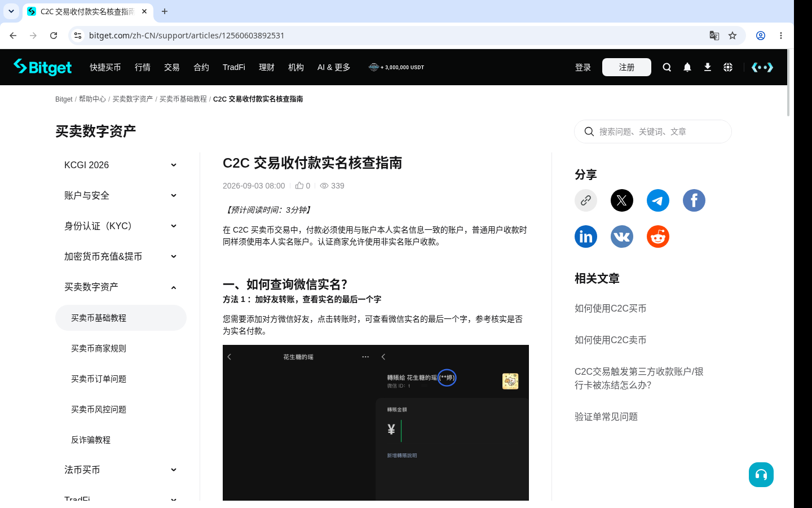Open customer support headset chat
Viewport: 812px width, 508px height.
pyautogui.click(x=761, y=475)
